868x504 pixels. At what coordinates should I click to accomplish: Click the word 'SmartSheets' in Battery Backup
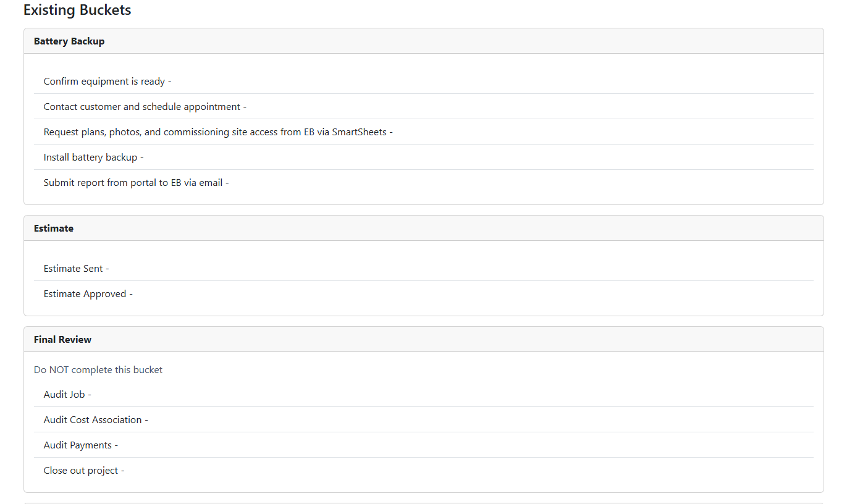pyautogui.click(x=359, y=132)
